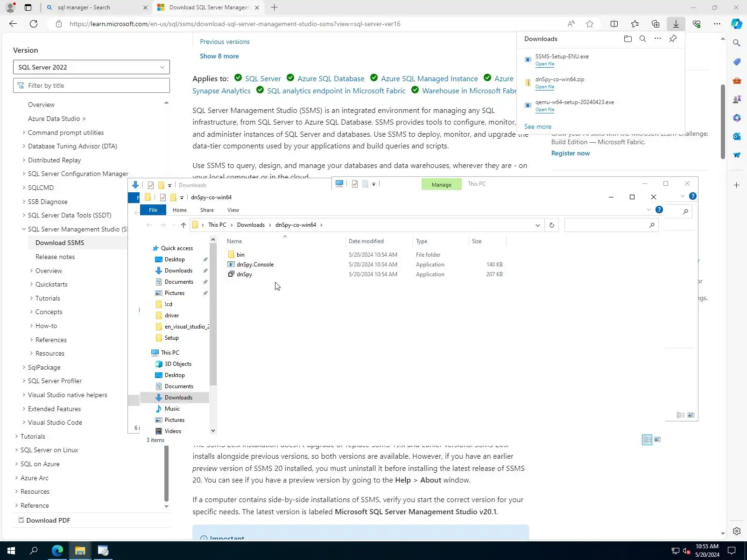Select the bin folder in file list
This screenshot has width=747, height=560.
[240, 255]
